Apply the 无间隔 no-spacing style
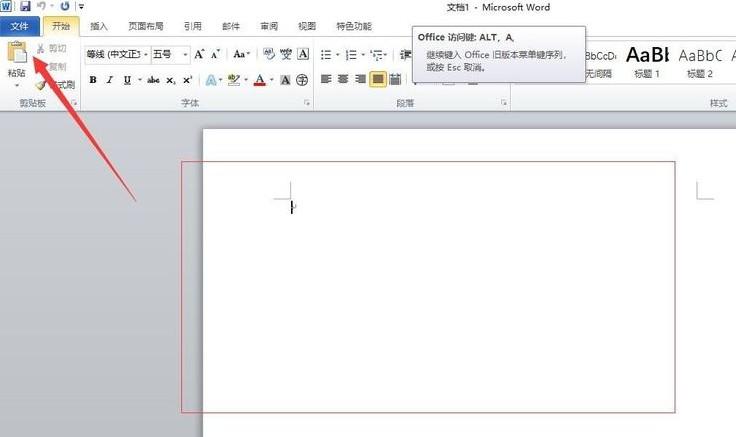The image size is (736, 437). [x=600, y=61]
